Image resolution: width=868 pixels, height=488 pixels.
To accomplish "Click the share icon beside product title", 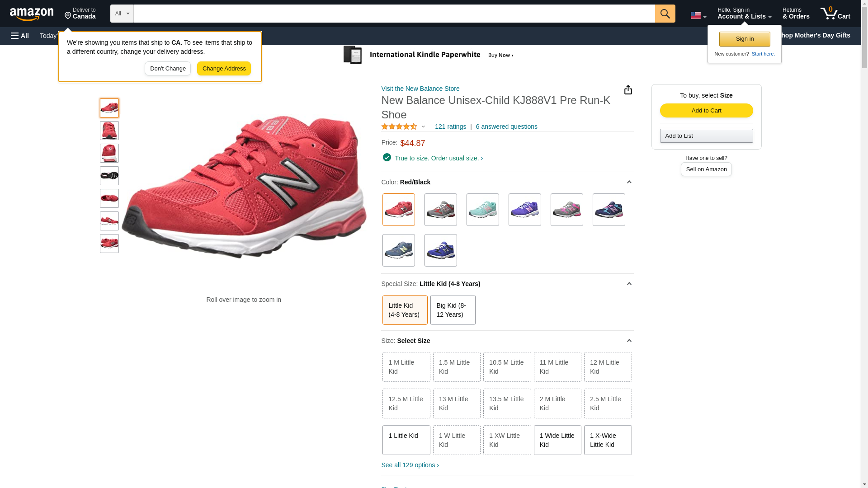I will pyautogui.click(x=628, y=90).
